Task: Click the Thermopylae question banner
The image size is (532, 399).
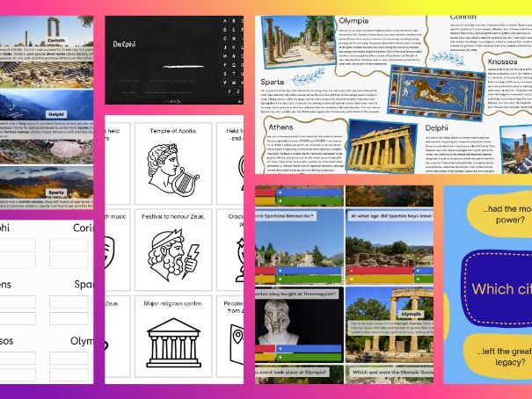Action: coord(297,294)
